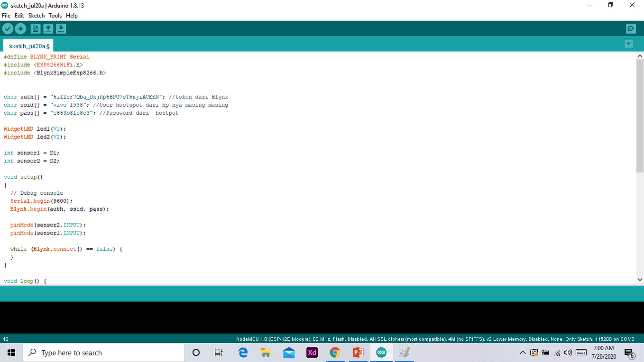Click the Open sketch icon
The height and width of the screenshot is (362, 644).
click(48, 28)
